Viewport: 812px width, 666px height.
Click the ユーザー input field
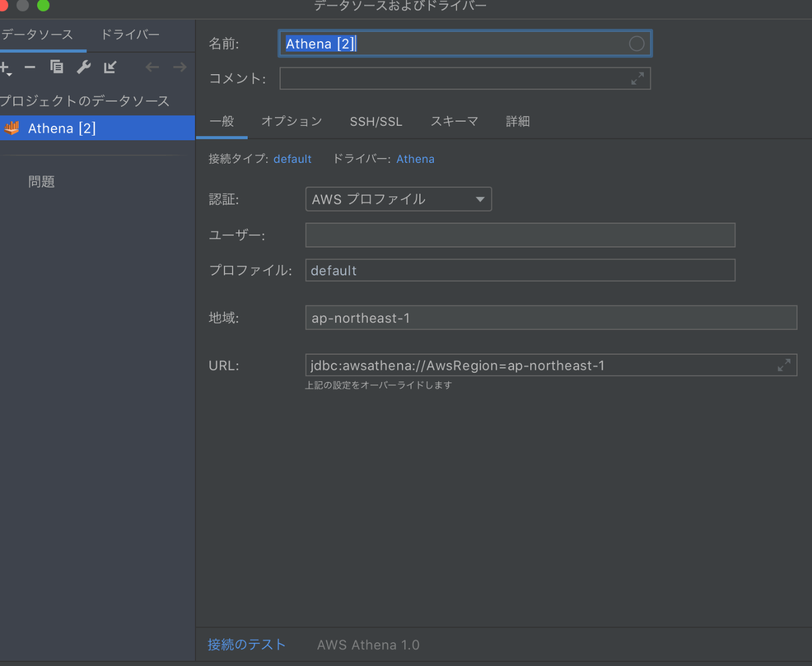520,235
